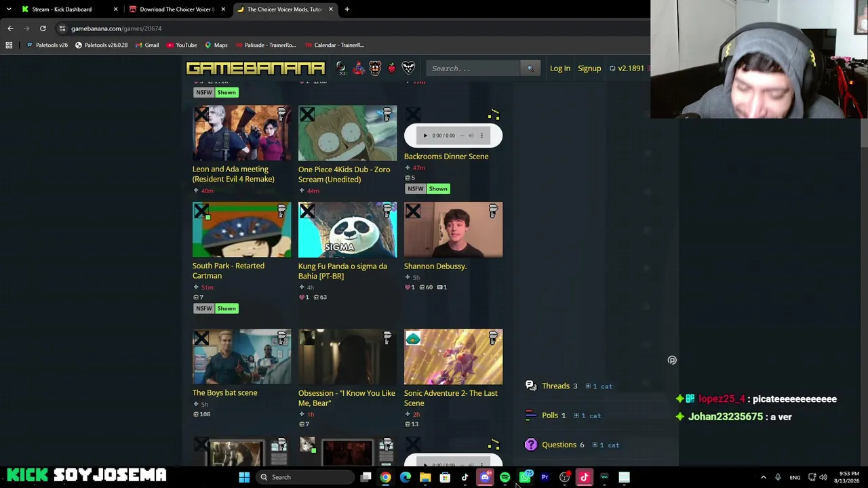Open the strawberry game icon in header
The image size is (868, 488).
(391, 68)
